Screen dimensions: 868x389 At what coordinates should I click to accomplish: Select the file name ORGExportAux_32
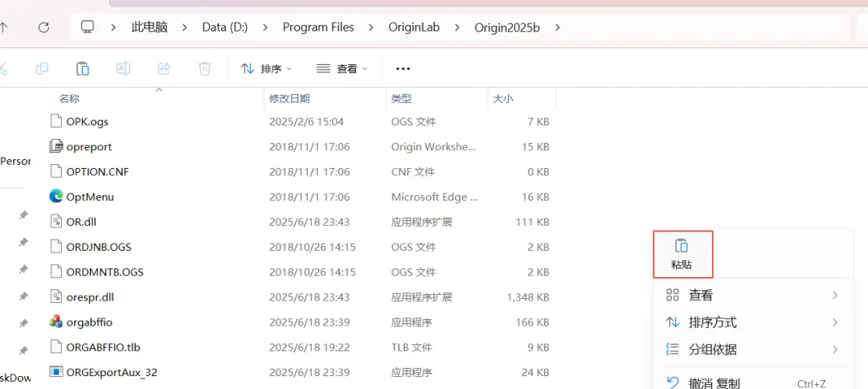click(x=112, y=372)
